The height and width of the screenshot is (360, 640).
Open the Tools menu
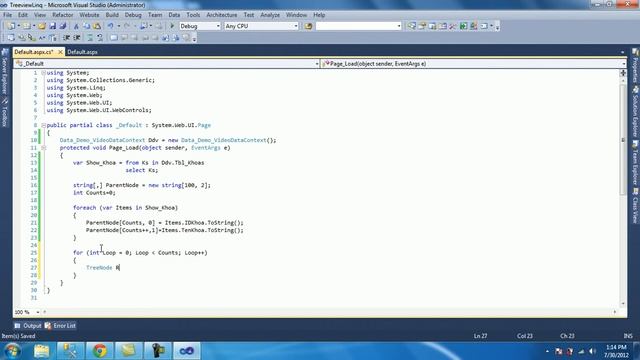(193, 15)
